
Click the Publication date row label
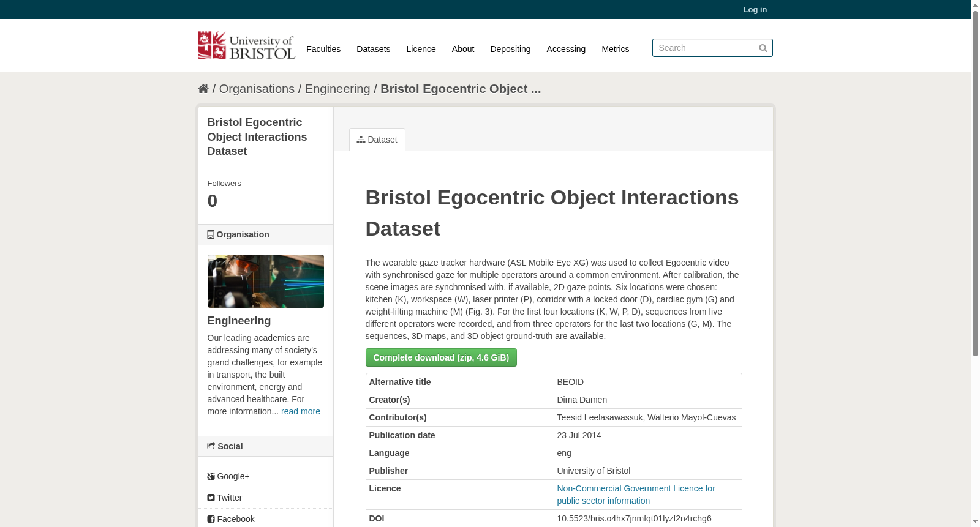402,435
